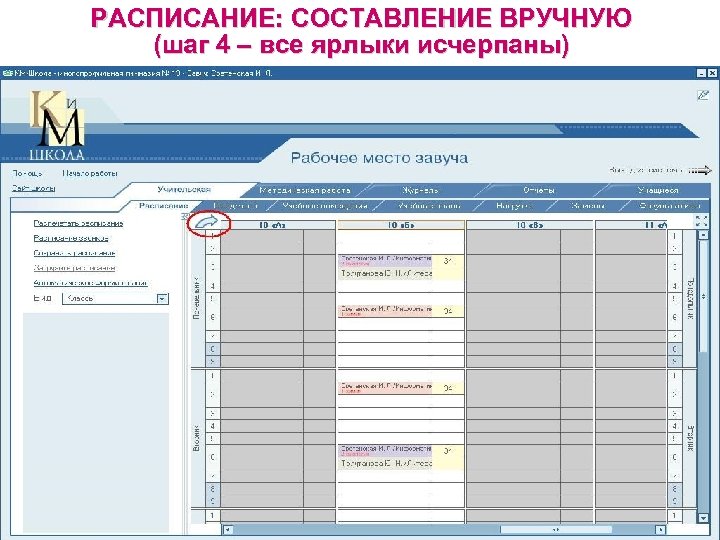This screenshot has height=540, width=720.
Task: Click the Расписание звонков link
Action: point(71,238)
